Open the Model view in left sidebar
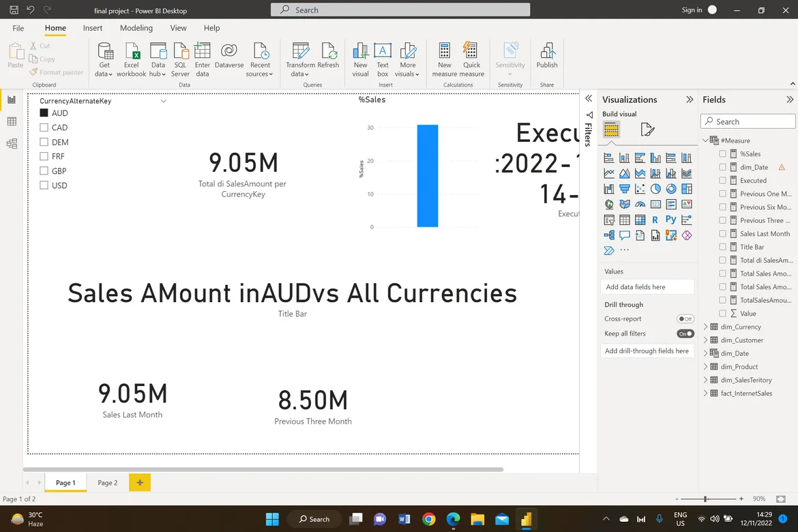The image size is (798, 532). [12, 143]
